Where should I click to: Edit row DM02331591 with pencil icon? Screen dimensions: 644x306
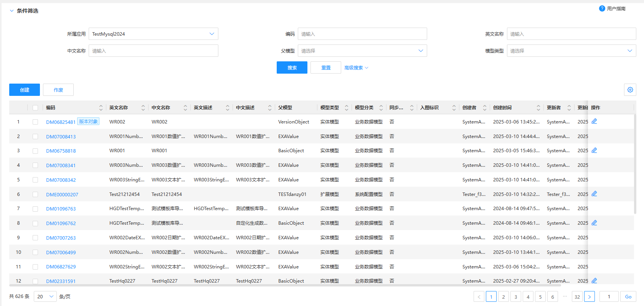point(594,281)
